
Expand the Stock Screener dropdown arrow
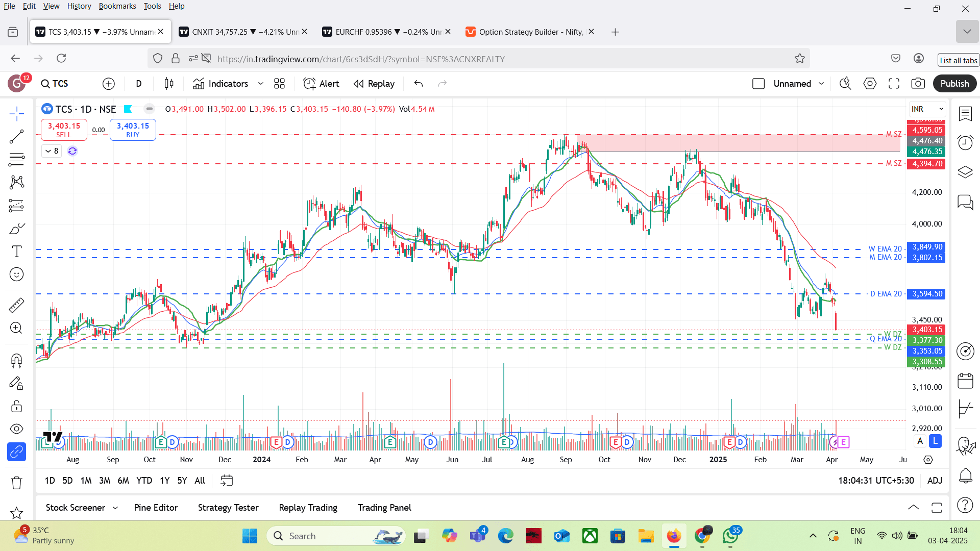point(115,508)
